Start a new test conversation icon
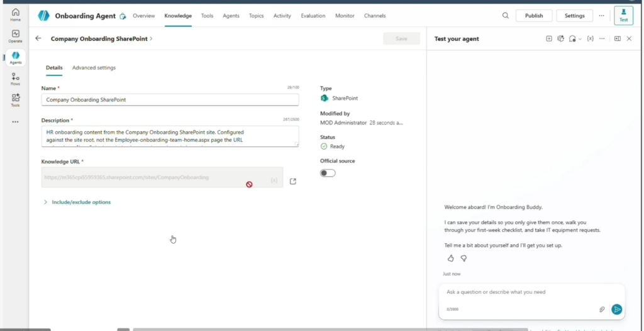 click(548, 38)
